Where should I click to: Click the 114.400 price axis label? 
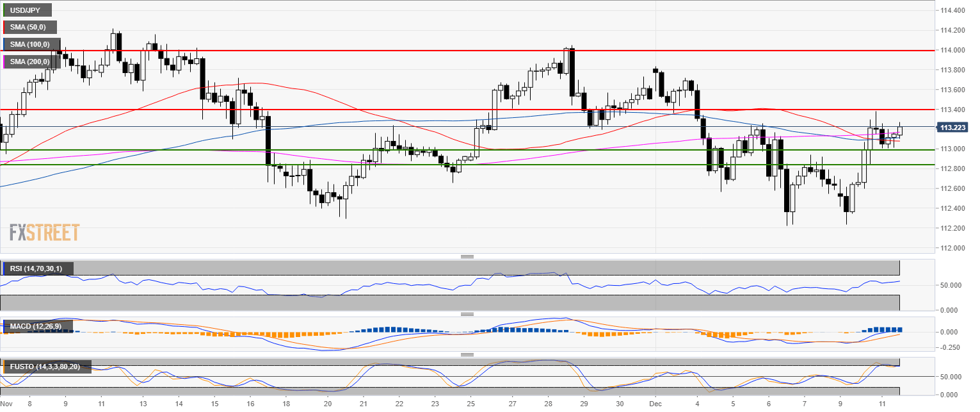click(x=952, y=11)
